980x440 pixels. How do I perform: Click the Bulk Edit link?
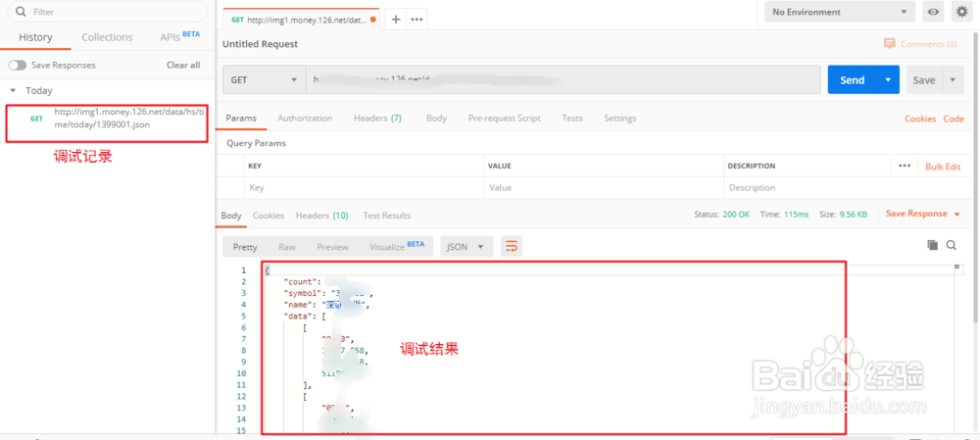[943, 167]
